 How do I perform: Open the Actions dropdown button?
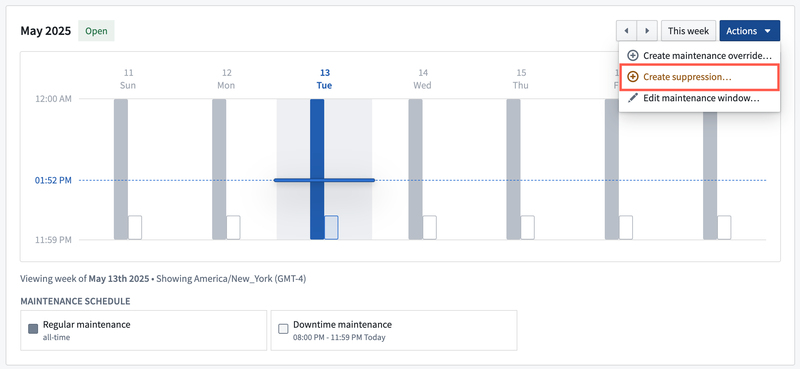(x=749, y=31)
